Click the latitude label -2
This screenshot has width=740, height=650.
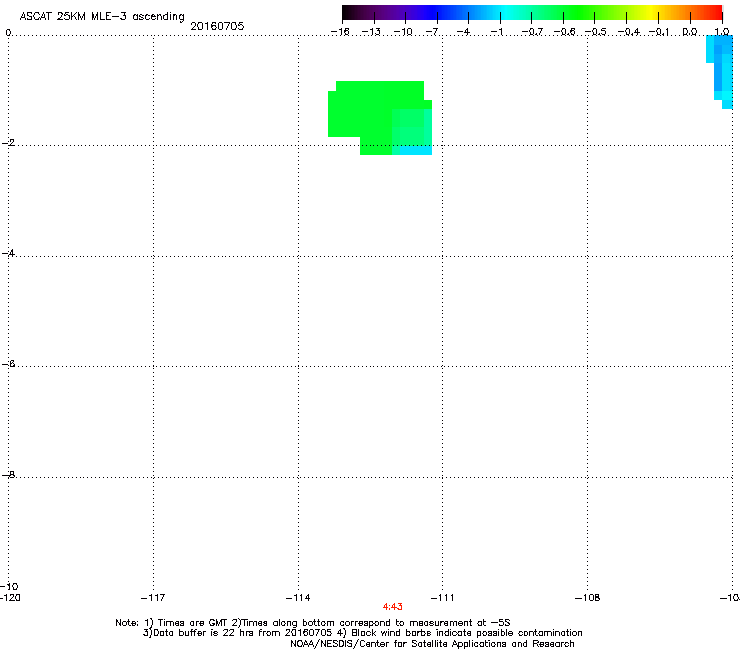pyautogui.click(x=8, y=143)
